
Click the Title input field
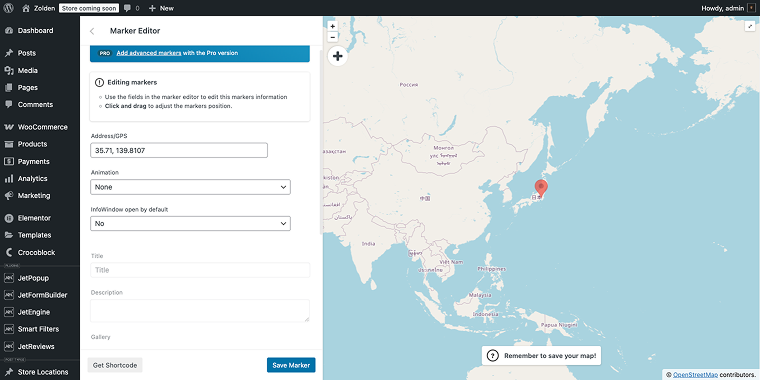point(200,270)
